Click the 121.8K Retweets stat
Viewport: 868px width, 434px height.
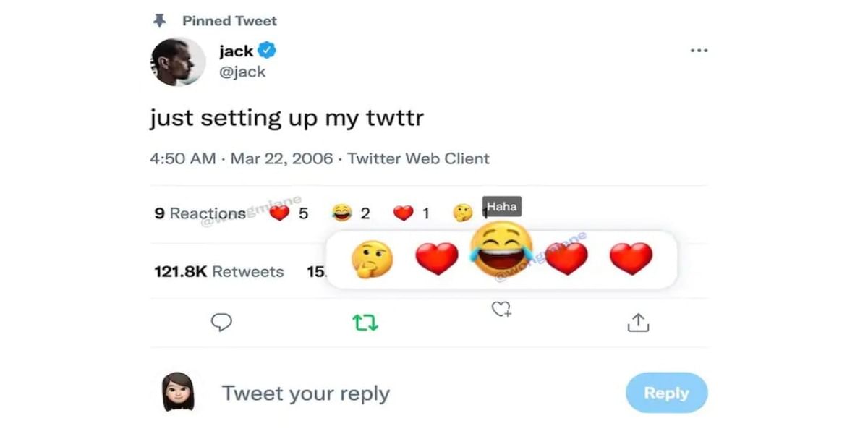coord(218,272)
